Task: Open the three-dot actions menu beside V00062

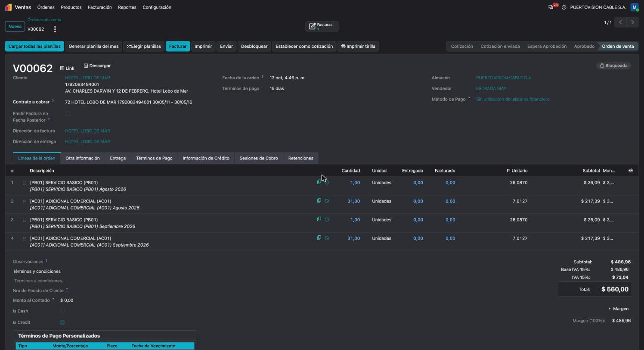Action: 55,29
